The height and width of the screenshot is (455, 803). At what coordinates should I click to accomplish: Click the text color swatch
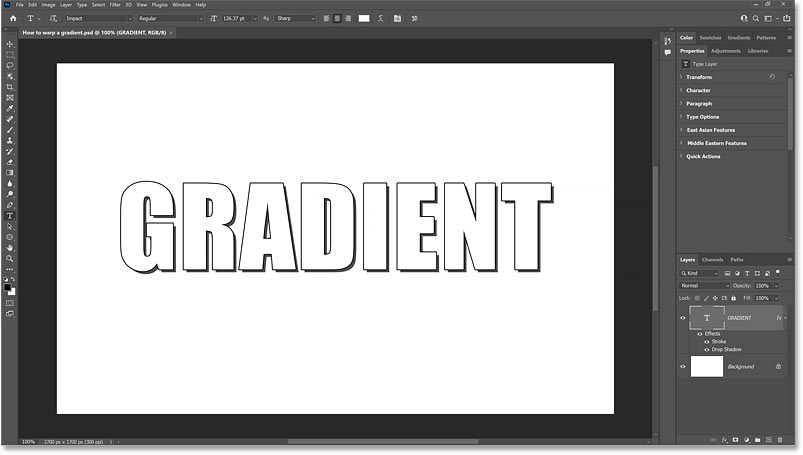click(x=364, y=18)
